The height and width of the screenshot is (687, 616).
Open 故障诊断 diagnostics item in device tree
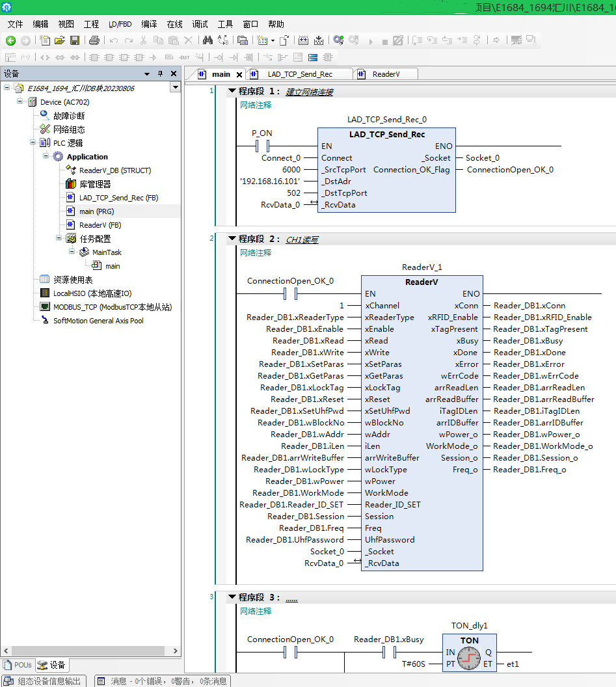coord(69,116)
